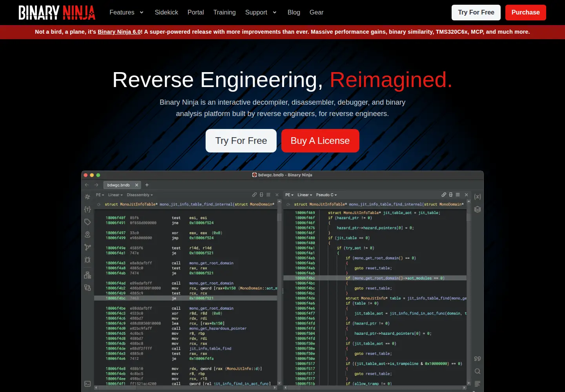Open PE dropdown in Pseudo C pane
The image size is (565, 392).
pos(290,195)
